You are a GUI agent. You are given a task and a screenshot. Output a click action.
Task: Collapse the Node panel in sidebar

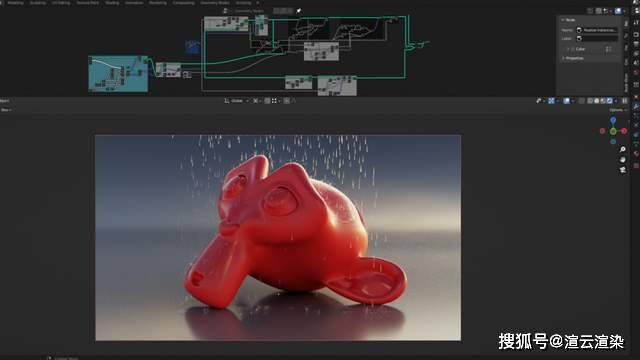(568, 20)
